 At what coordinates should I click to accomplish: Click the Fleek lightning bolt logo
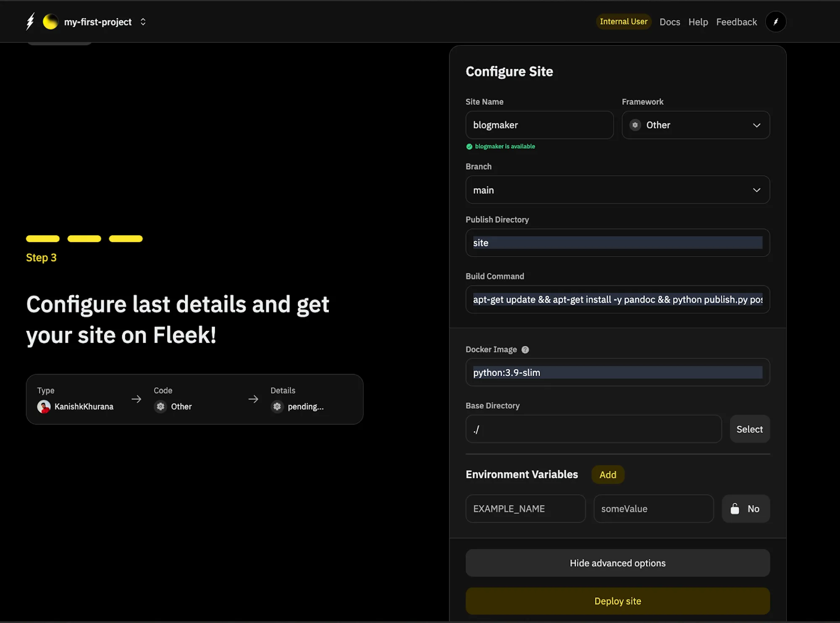point(30,21)
